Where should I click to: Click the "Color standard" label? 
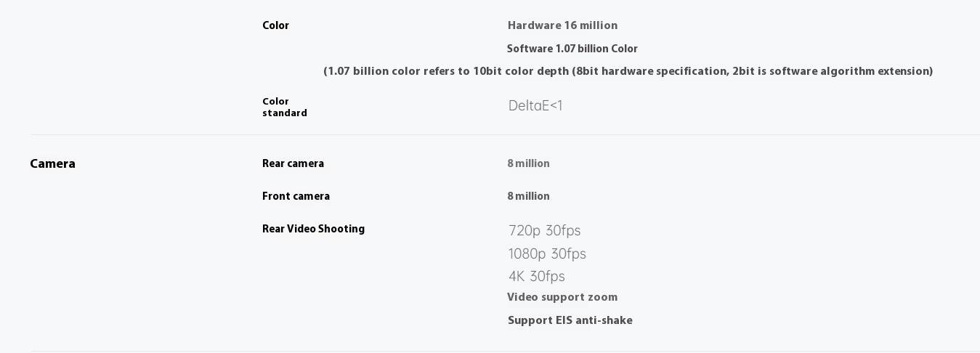[x=284, y=107]
